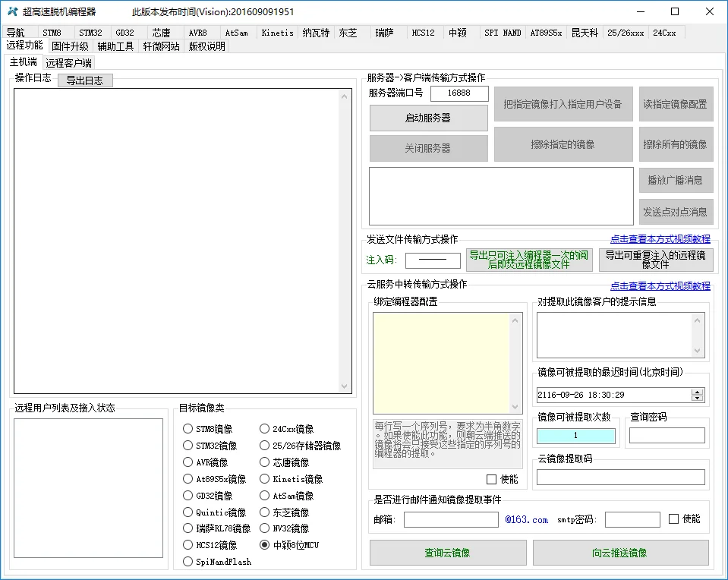Increase the latest extraction time spinner

[x=697, y=392]
